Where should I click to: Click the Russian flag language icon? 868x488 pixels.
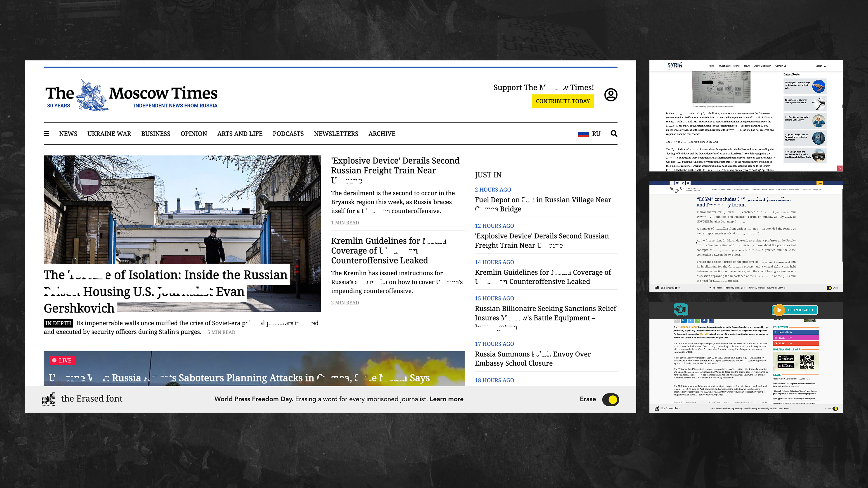pos(583,134)
